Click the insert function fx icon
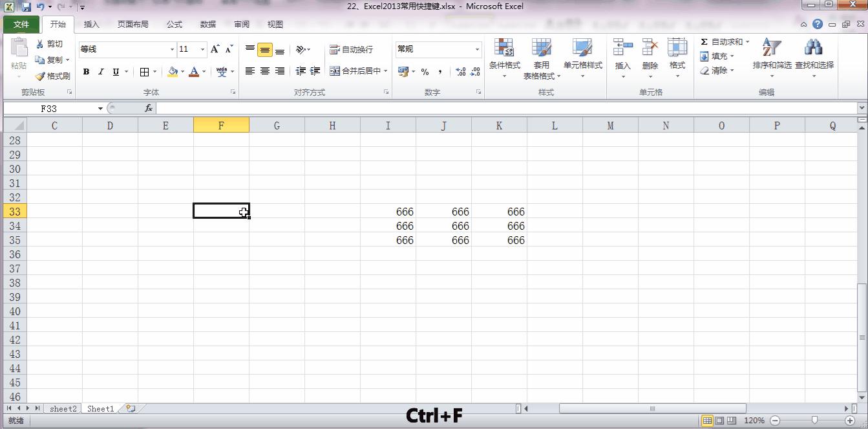868x429 pixels. pyautogui.click(x=148, y=108)
